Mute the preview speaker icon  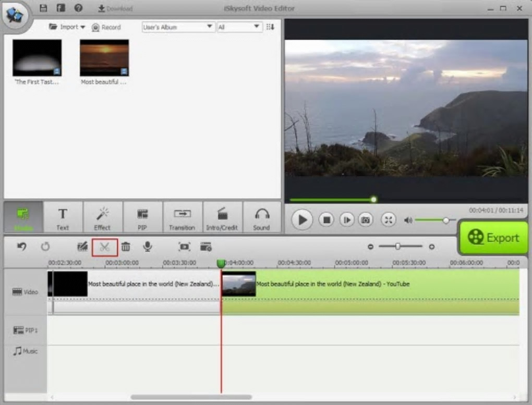pos(408,220)
